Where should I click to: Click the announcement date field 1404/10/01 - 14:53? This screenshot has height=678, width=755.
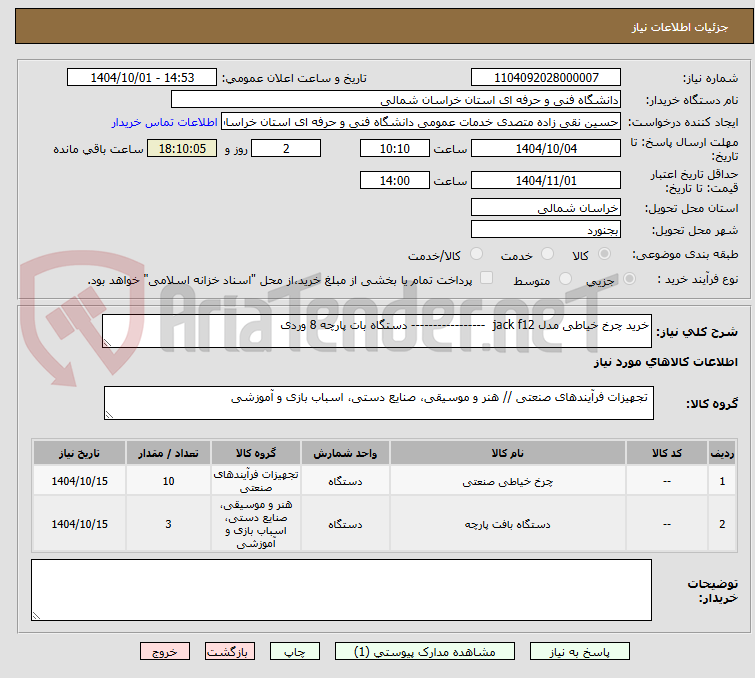tap(142, 78)
